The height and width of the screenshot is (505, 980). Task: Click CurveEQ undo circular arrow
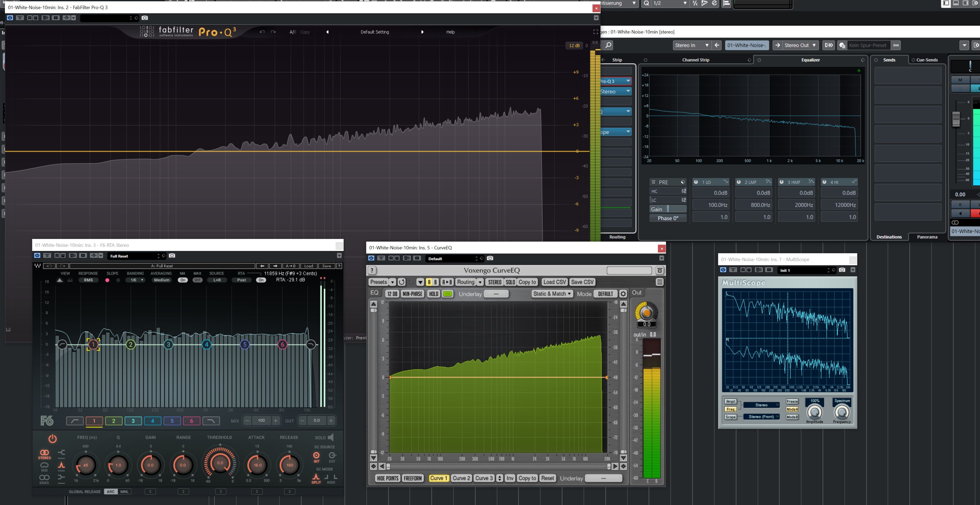point(401,282)
